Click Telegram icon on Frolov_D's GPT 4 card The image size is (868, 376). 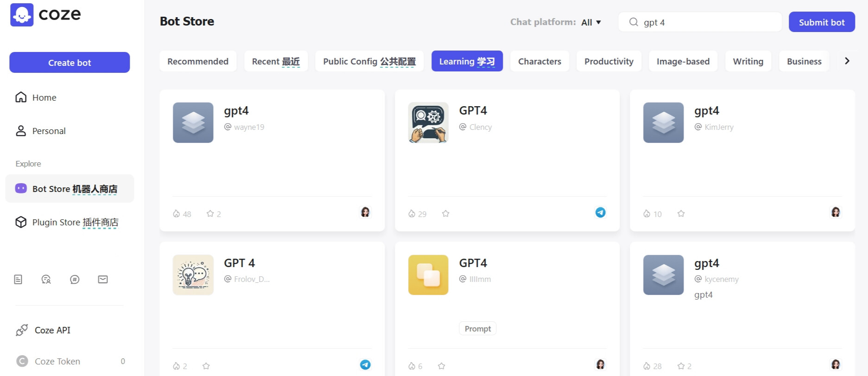(365, 364)
